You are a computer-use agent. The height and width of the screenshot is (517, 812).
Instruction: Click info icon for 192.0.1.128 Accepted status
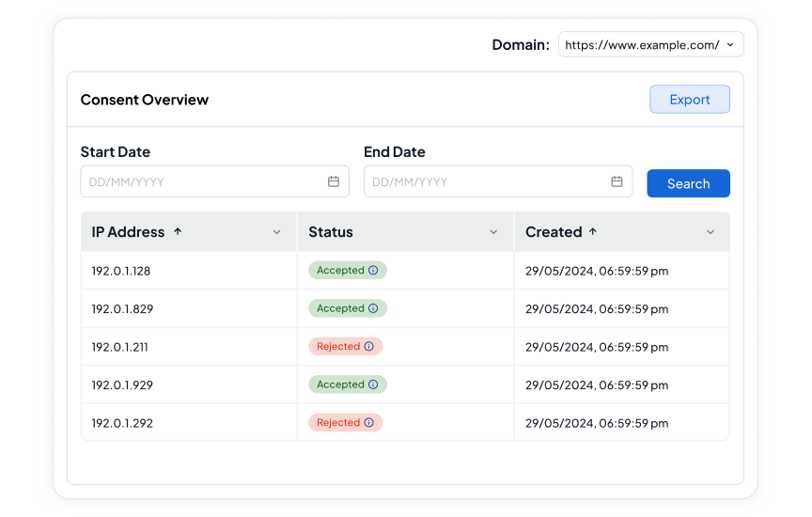click(373, 270)
